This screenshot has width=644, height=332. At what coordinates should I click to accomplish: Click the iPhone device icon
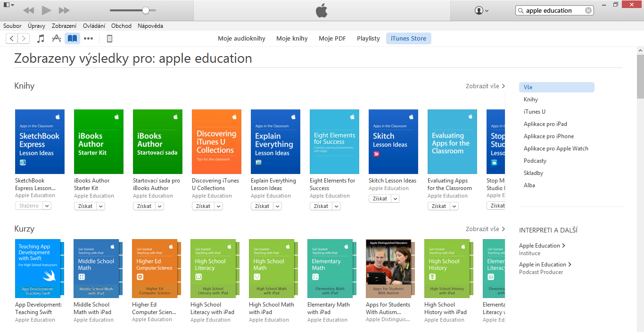click(109, 39)
